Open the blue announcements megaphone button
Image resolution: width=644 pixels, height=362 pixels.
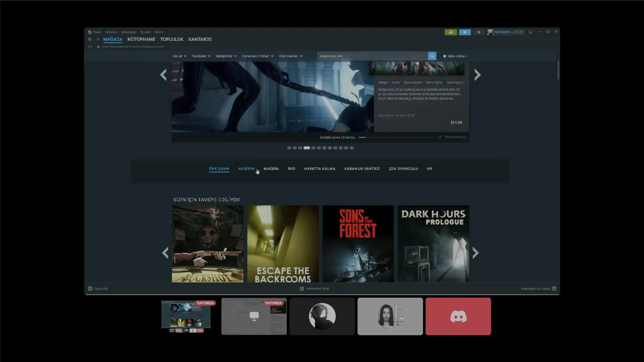click(x=465, y=32)
